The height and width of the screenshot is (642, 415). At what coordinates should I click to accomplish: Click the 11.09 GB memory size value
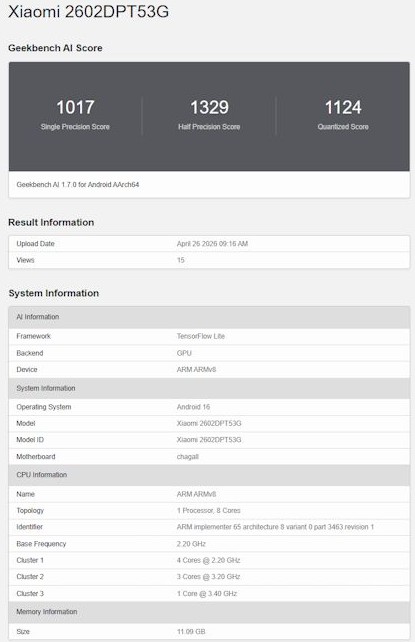point(191,632)
